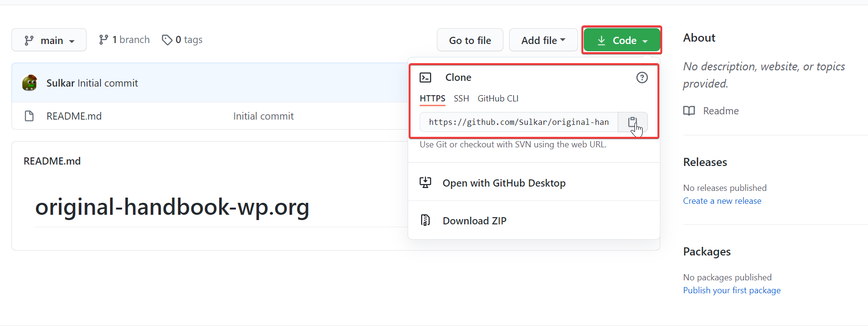
Task: Click the Go to file button
Action: click(x=470, y=40)
